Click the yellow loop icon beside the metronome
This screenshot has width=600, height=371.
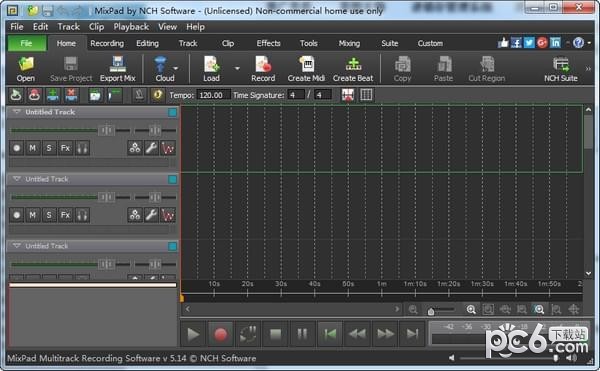pos(157,94)
